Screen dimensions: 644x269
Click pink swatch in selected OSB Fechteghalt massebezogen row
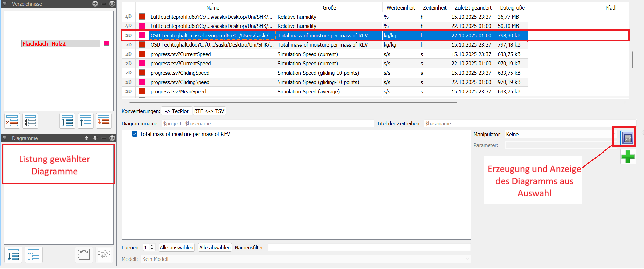[142, 35]
